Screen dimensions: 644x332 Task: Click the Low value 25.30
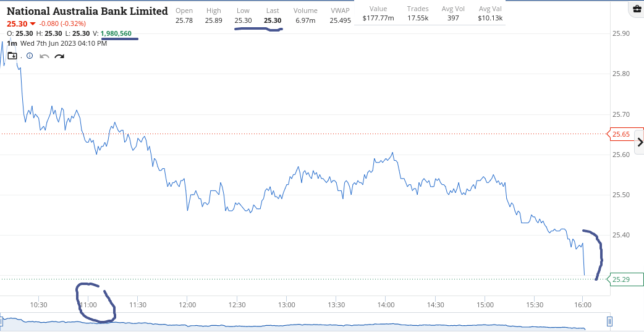coord(243,20)
